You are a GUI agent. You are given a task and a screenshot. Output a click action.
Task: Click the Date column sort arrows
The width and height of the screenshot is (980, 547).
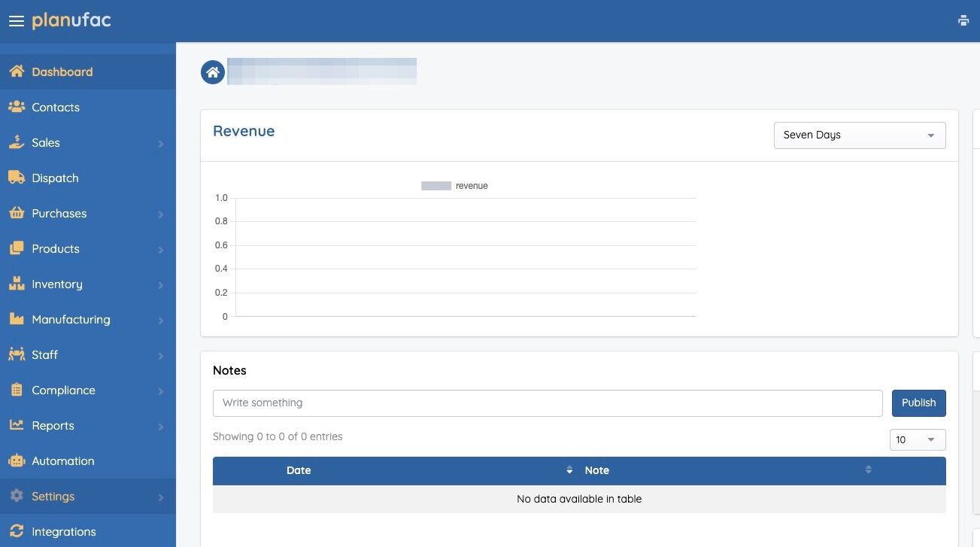(569, 470)
